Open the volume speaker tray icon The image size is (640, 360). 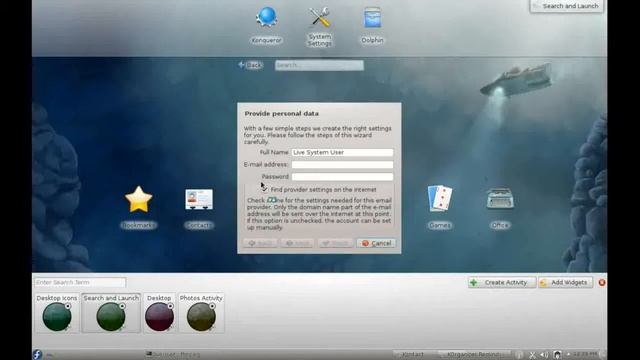click(x=544, y=355)
